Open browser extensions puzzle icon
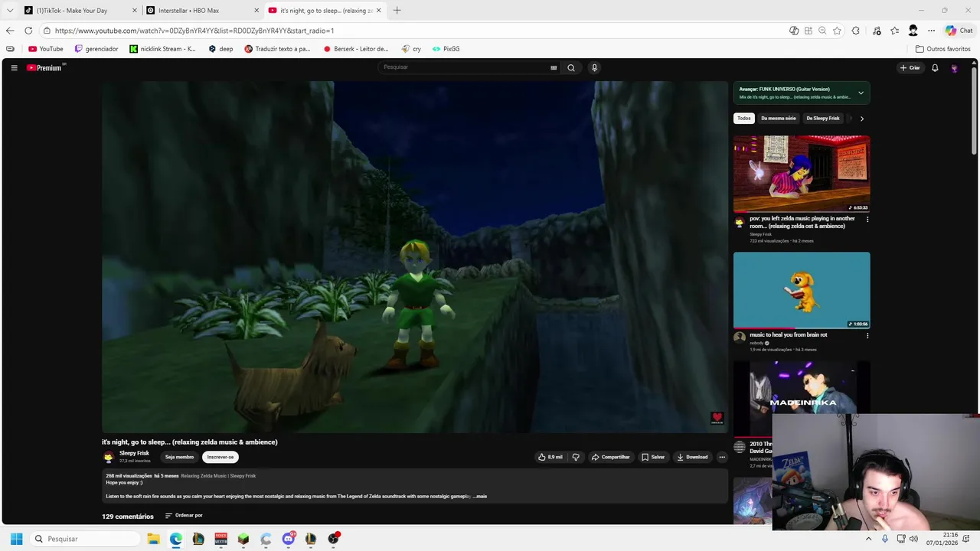 click(856, 31)
